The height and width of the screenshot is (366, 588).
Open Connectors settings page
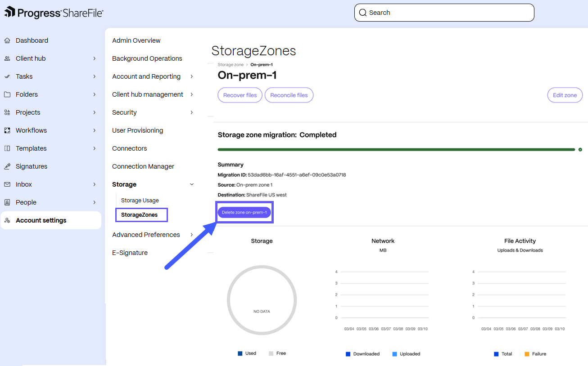click(130, 148)
